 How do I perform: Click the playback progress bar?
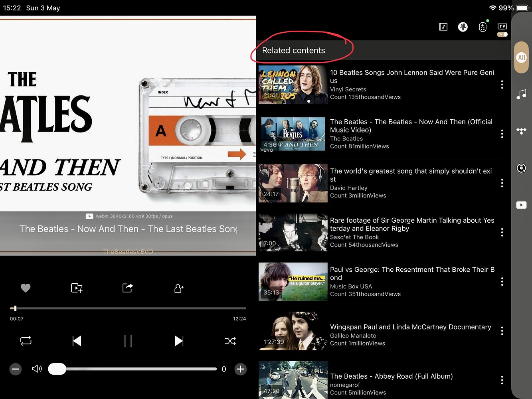click(128, 308)
